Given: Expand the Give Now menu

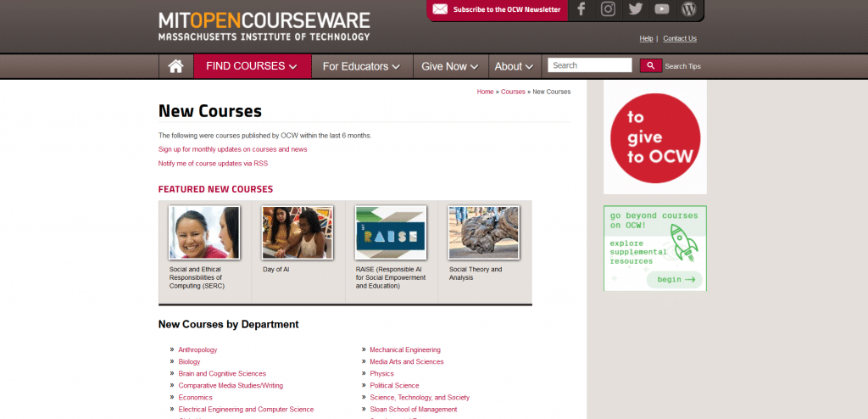Looking at the screenshot, I should click(x=450, y=66).
